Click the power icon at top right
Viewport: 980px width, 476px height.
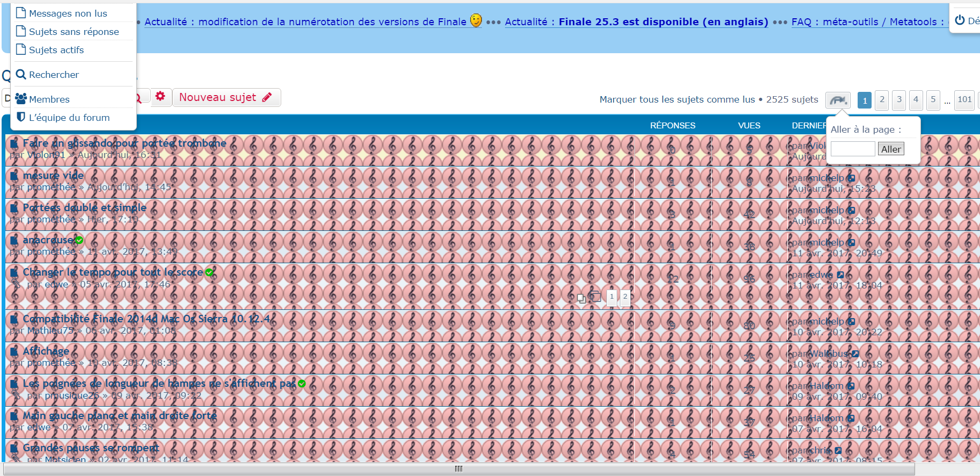click(x=960, y=20)
